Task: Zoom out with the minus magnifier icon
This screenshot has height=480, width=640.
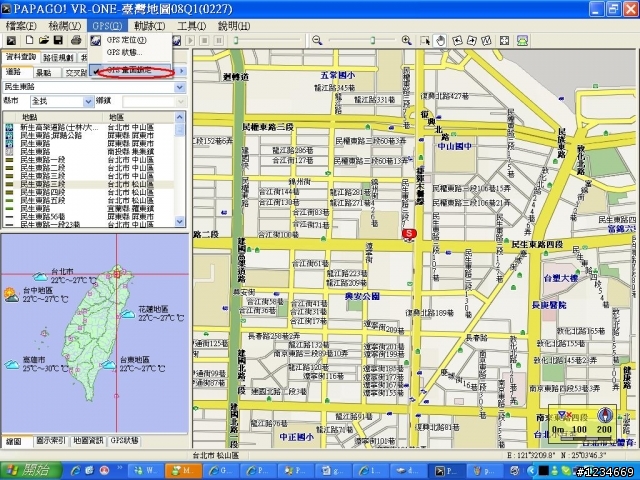Action: pyautogui.click(x=317, y=40)
